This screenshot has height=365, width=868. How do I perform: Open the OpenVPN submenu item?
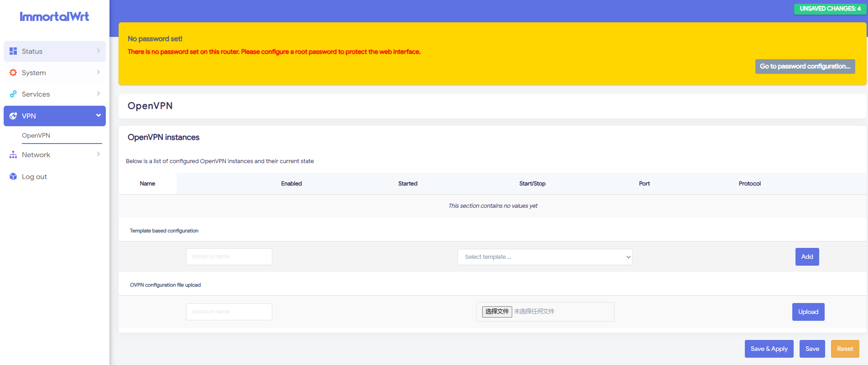(x=36, y=135)
